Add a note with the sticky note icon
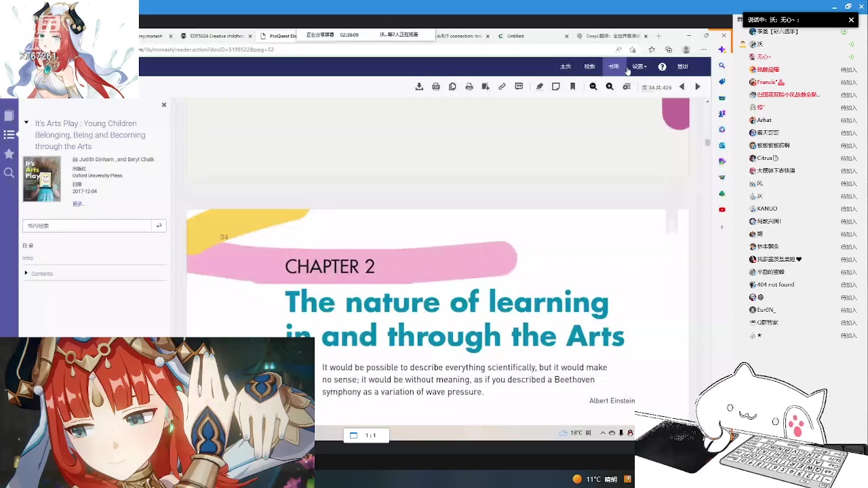The image size is (868, 488). click(x=556, y=87)
